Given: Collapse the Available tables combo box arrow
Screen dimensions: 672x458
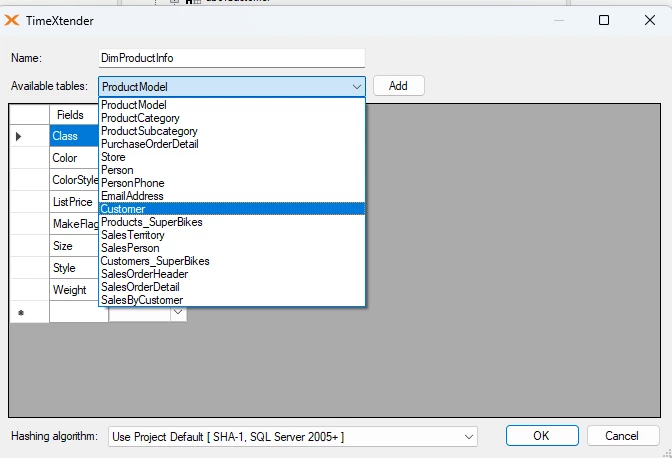Looking at the screenshot, I should (x=357, y=87).
